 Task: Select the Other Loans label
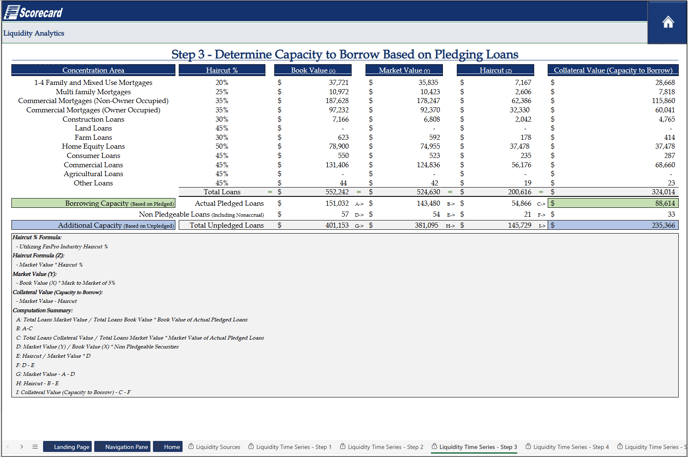pos(93,183)
